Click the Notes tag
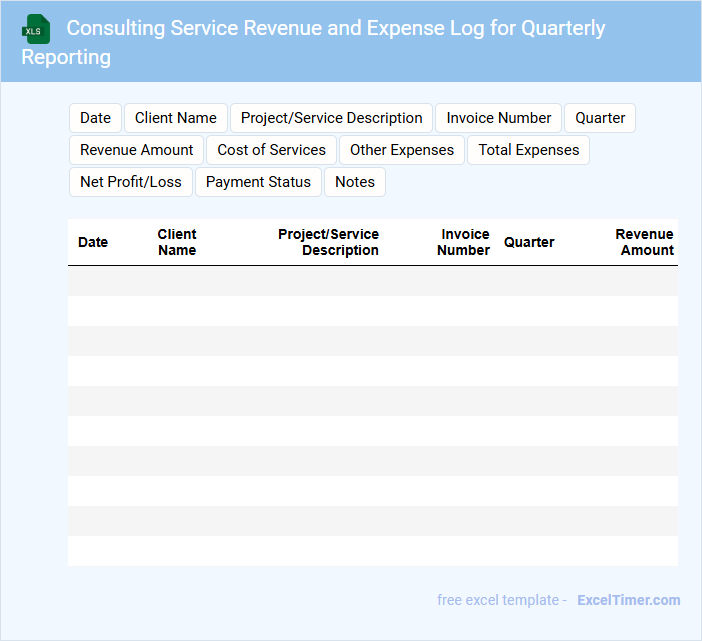This screenshot has width=702, height=641. (355, 182)
